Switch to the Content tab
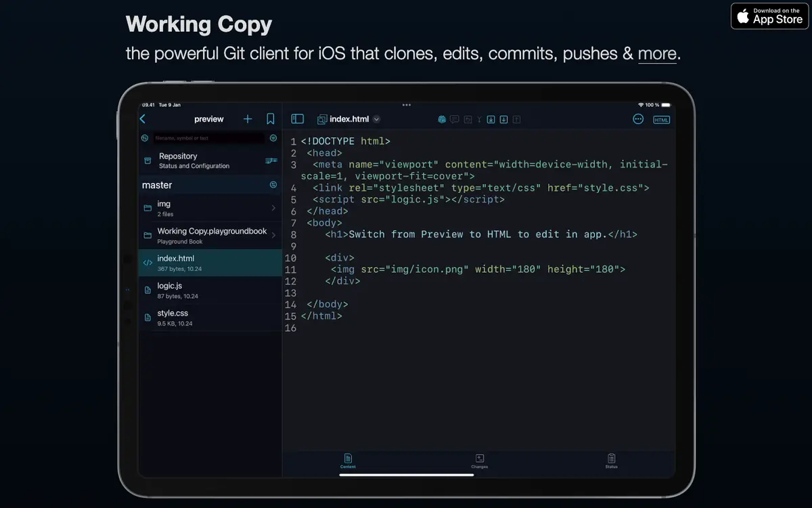812x508 pixels. pyautogui.click(x=348, y=461)
